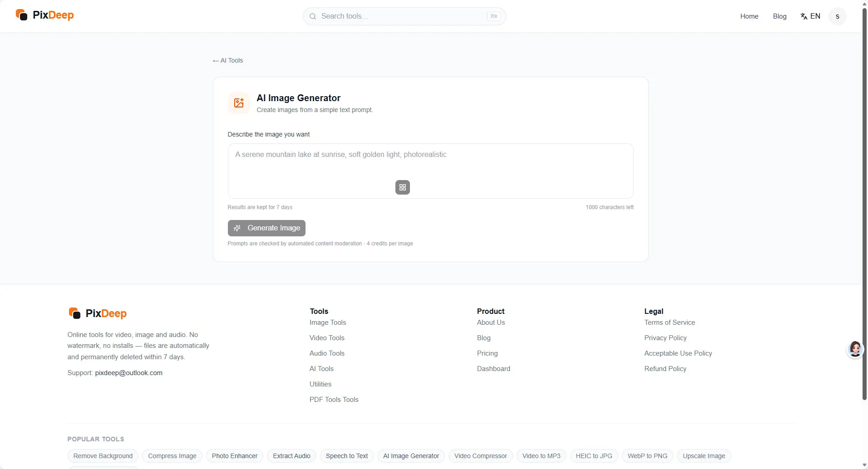Open the Utilities footer link
The image size is (868, 469).
[x=321, y=384]
